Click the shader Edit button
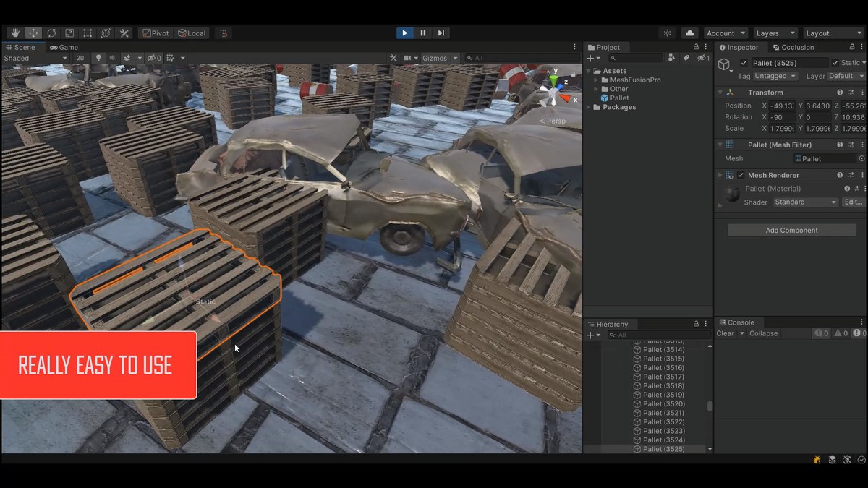The width and height of the screenshot is (868, 488). 854,202
